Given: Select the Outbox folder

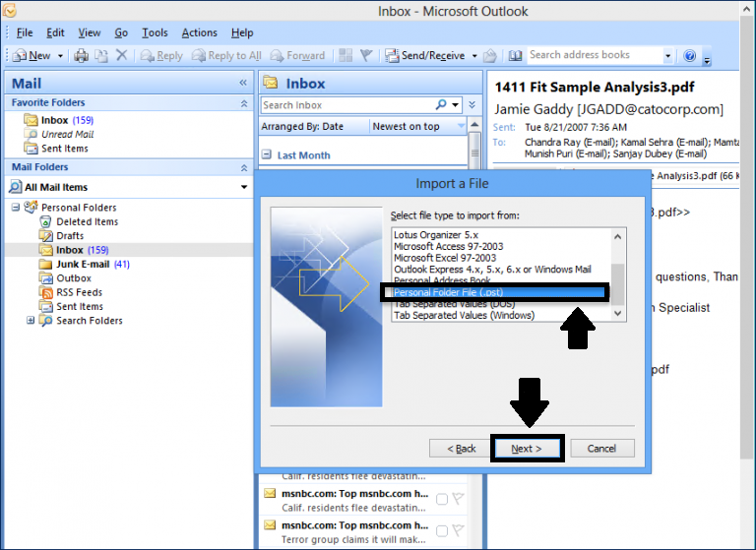Looking at the screenshot, I should [x=65, y=278].
